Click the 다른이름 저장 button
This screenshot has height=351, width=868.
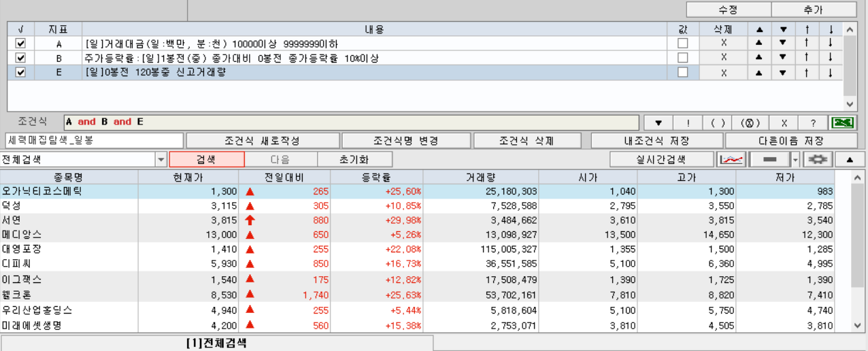[791, 141]
